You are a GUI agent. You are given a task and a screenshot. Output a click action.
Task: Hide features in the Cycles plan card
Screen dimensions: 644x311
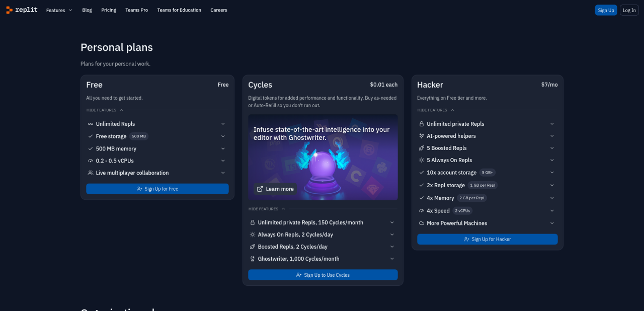(267, 209)
